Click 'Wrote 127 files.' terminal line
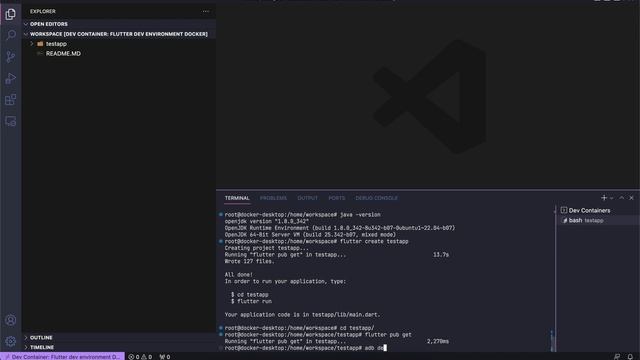 [250, 261]
